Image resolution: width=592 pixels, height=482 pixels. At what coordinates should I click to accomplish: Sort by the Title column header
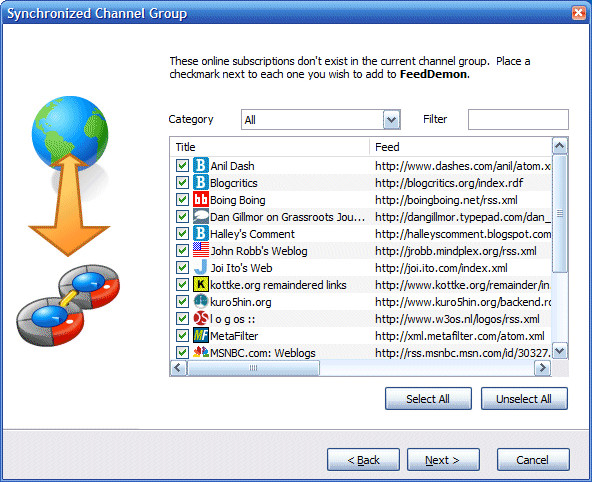[270, 147]
